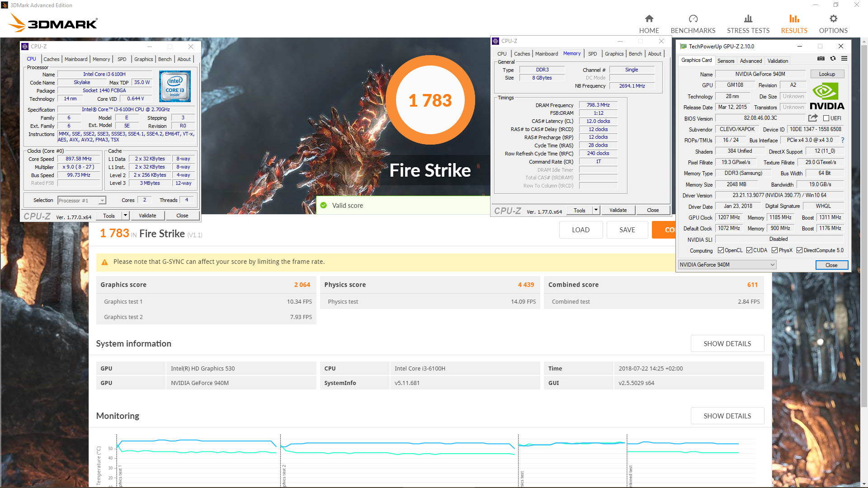Switch to Bench tab in left CPU-Z

coord(165,59)
